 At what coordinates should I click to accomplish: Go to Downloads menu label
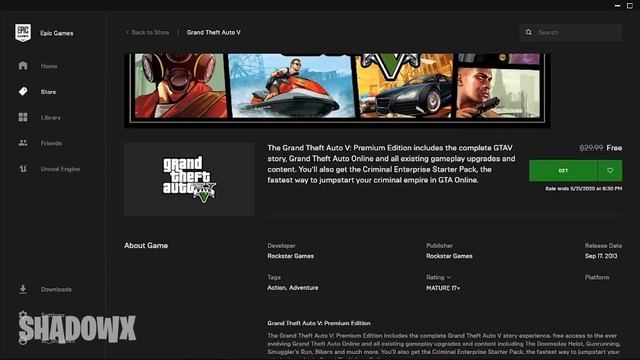[x=56, y=289]
